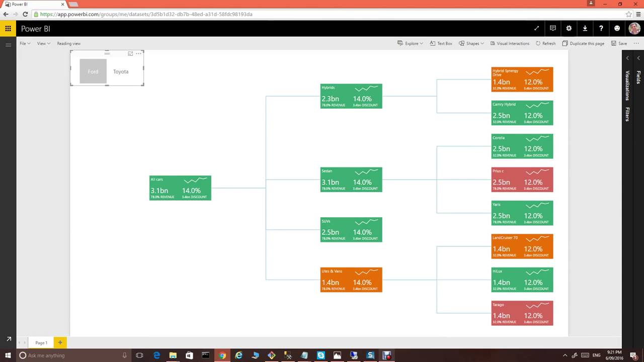Go back in the browser
644x362 pixels.
(x=6, y=14)
